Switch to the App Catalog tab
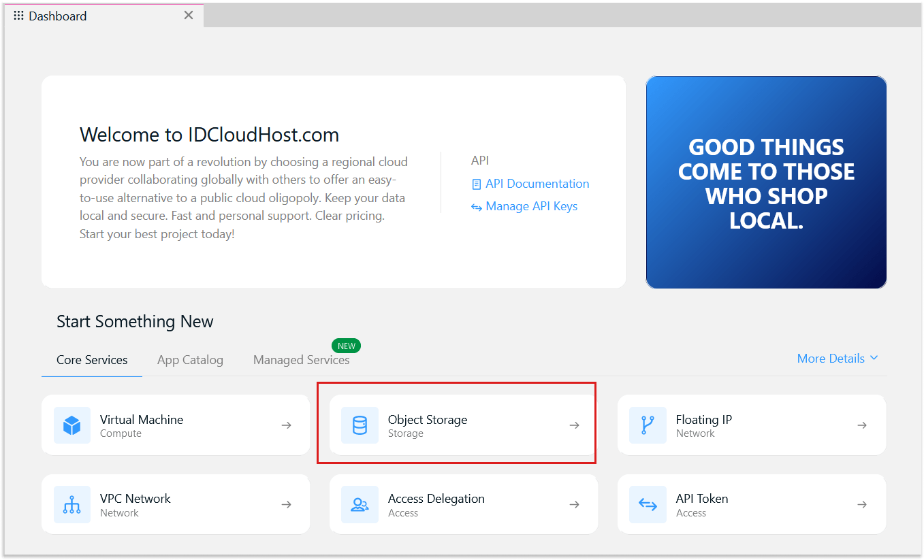 [x=190, y=360]
